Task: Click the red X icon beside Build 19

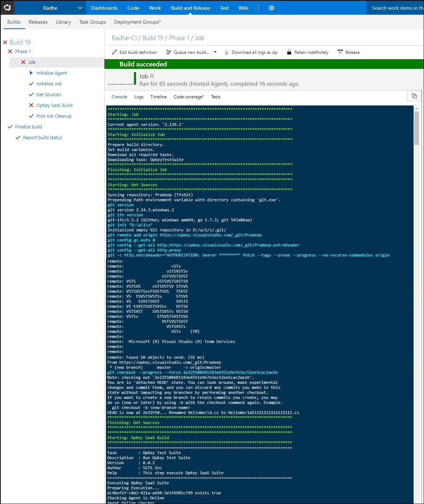Action: click(x=5, y=42)
